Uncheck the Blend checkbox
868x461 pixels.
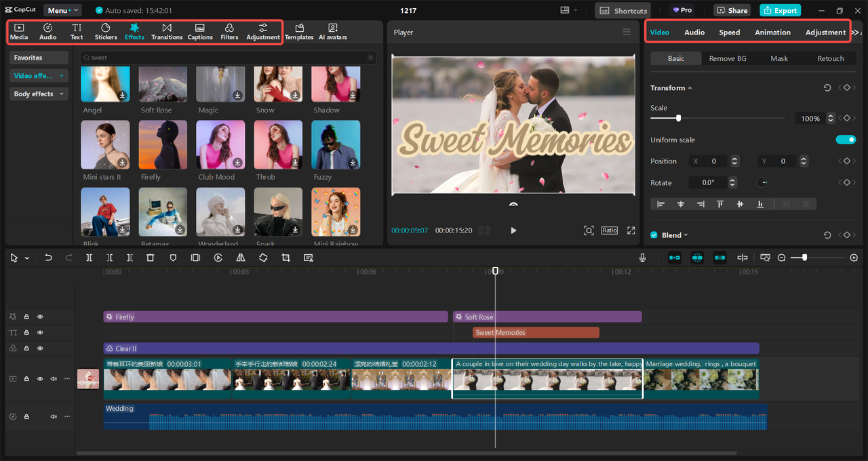click(x=654, y=235)
